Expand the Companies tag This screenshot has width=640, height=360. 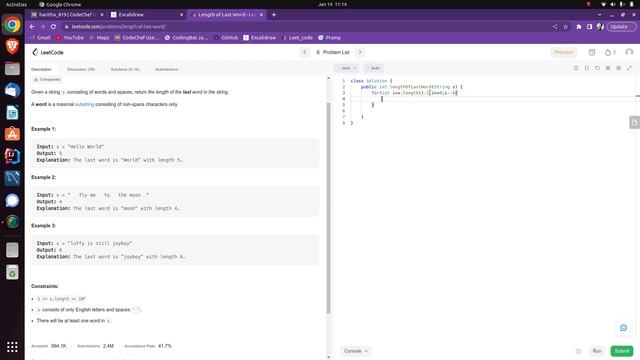(47, 80)
